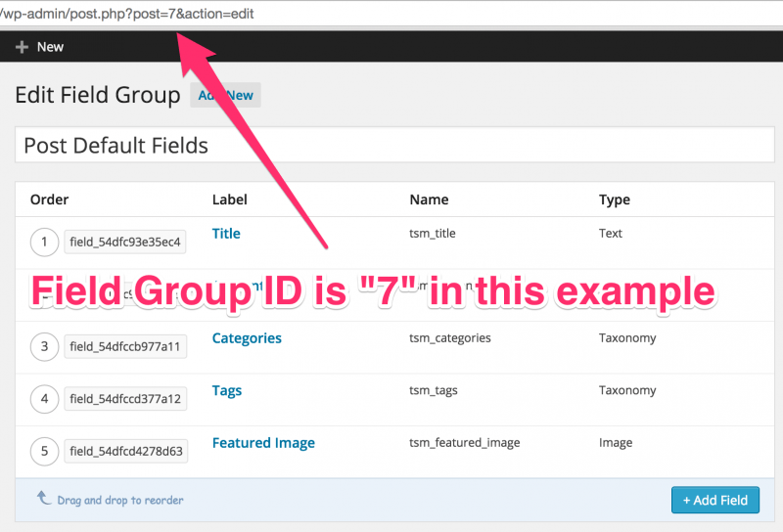The width and height of the screenshot is (783, 532).
Task: Click order circle number 5
Action: (x=44, y=451)
